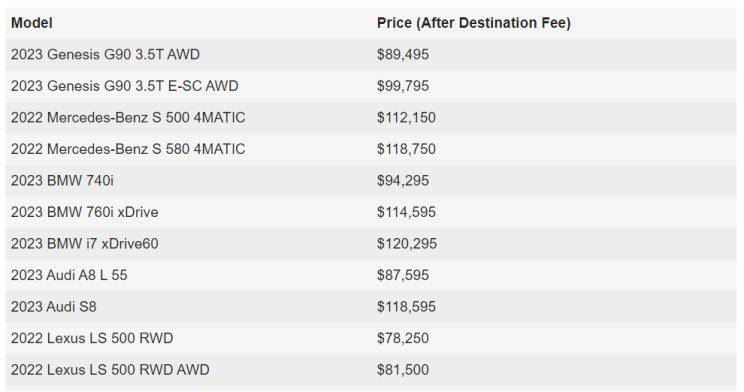Click the $89,495 price value
This screenshot has width=744, height=392.
coord(403,55)
